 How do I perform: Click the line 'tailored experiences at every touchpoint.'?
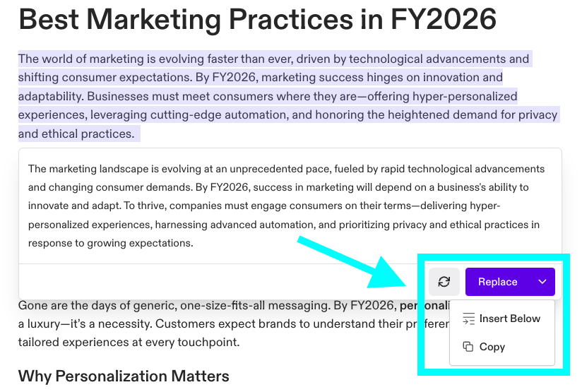pyautogui.click(x=129, y=342)
